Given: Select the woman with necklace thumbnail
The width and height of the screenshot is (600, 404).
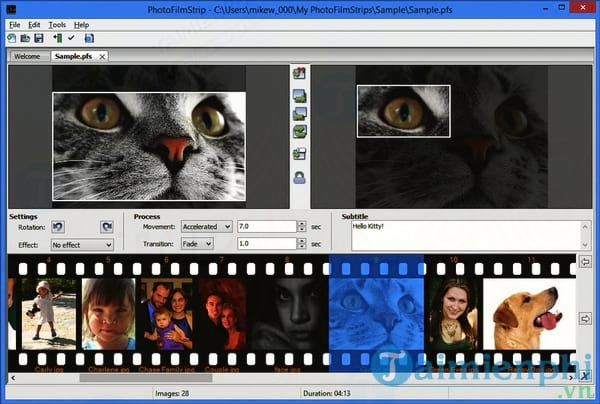Looking at the screenshot, I should coord(454,314).
